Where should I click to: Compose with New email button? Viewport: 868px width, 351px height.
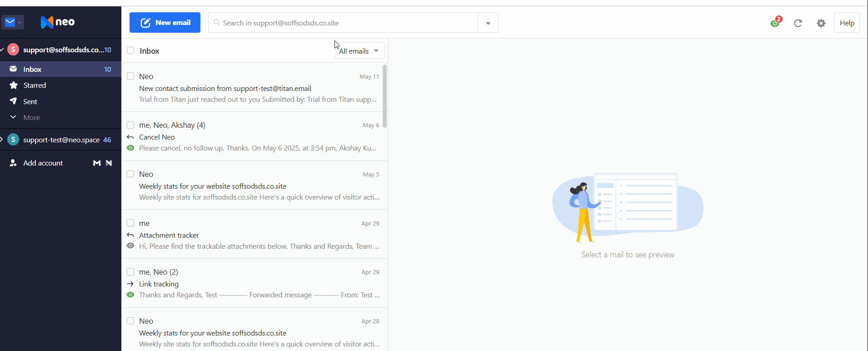click(165, 22)
